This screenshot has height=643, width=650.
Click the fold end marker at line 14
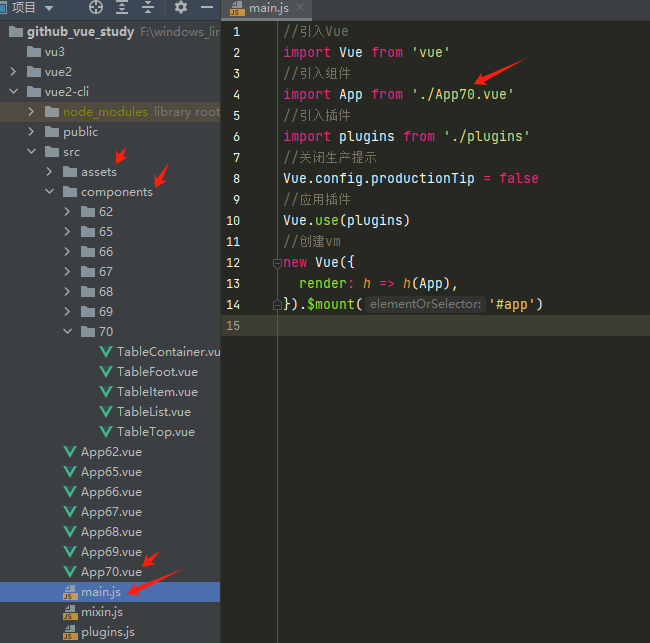(x=277, y=305)
